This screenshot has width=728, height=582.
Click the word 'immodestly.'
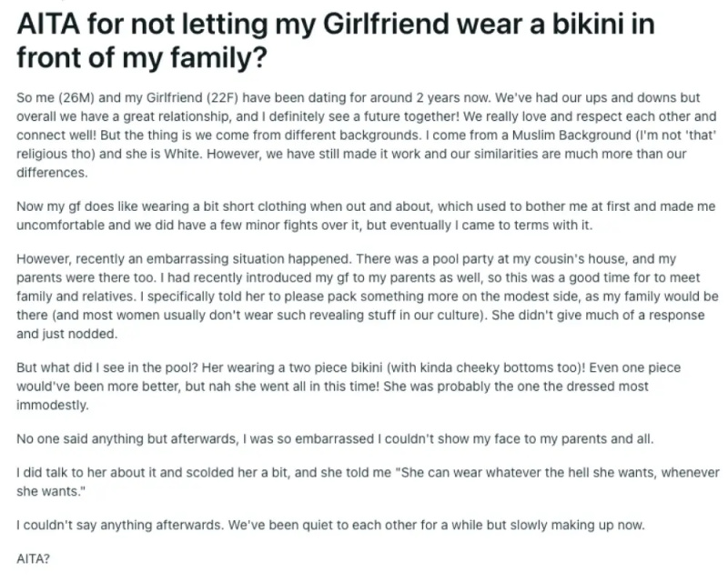coord(53,406)
